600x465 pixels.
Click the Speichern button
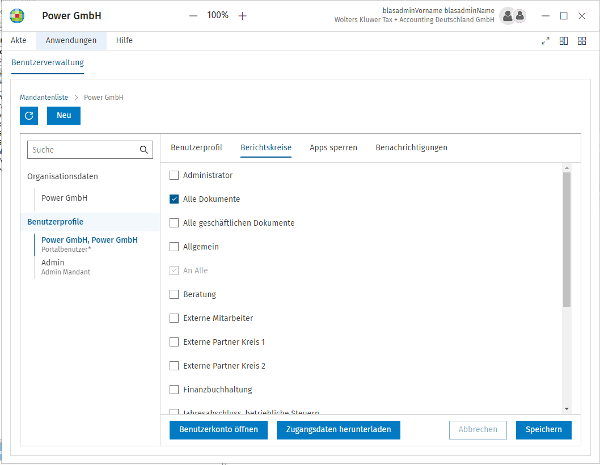(x=544, y=430)
